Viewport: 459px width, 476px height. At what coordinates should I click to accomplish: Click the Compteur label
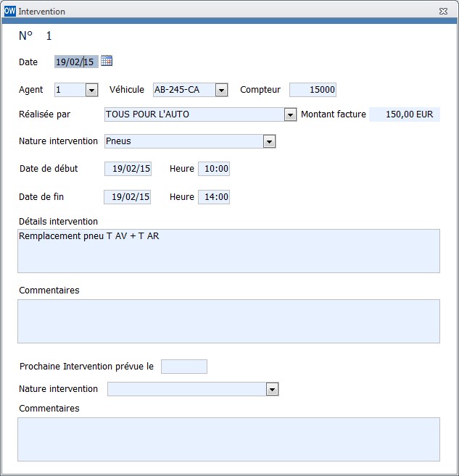tap(260, 90)
